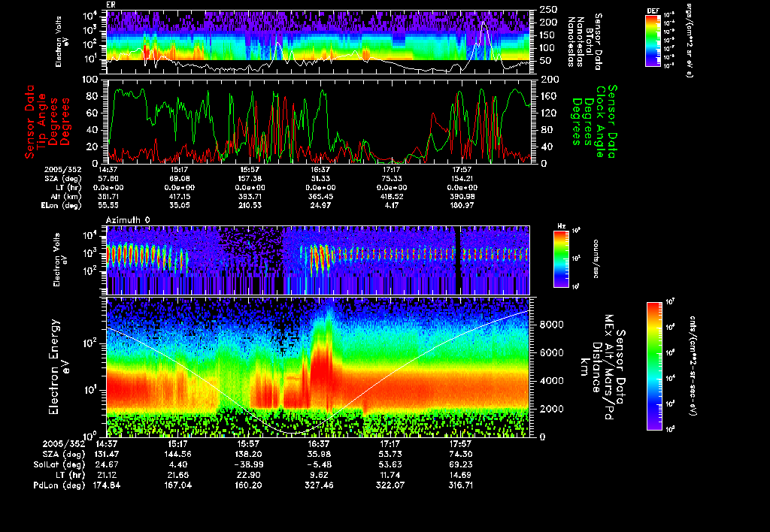Click the Azimuth 0 spectrogram panel

[318, 260]
